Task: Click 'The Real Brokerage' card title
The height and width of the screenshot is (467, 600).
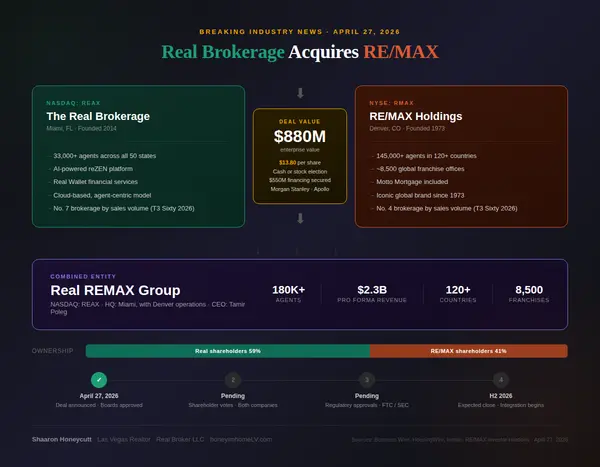Action: pos(98,116)
